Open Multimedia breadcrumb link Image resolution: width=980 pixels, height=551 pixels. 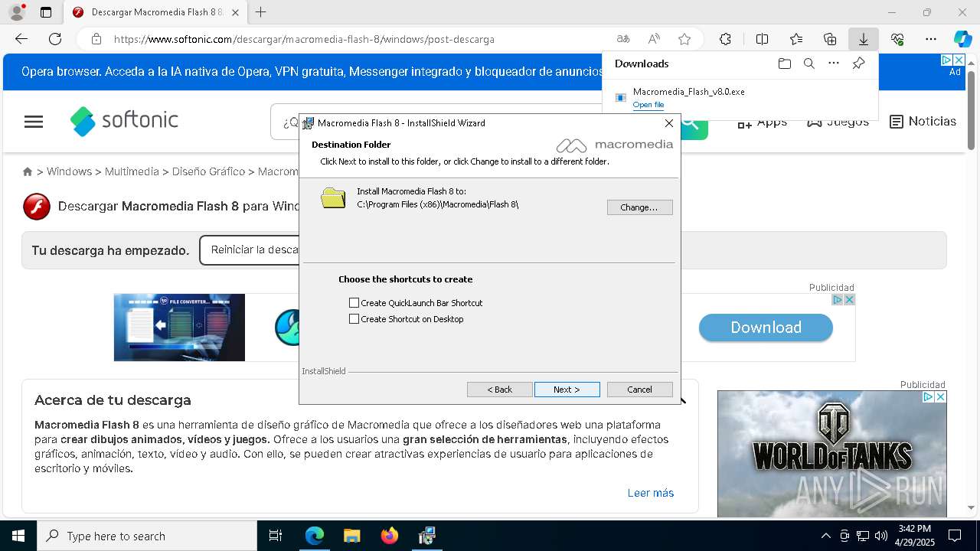click(x=132, y=171)
